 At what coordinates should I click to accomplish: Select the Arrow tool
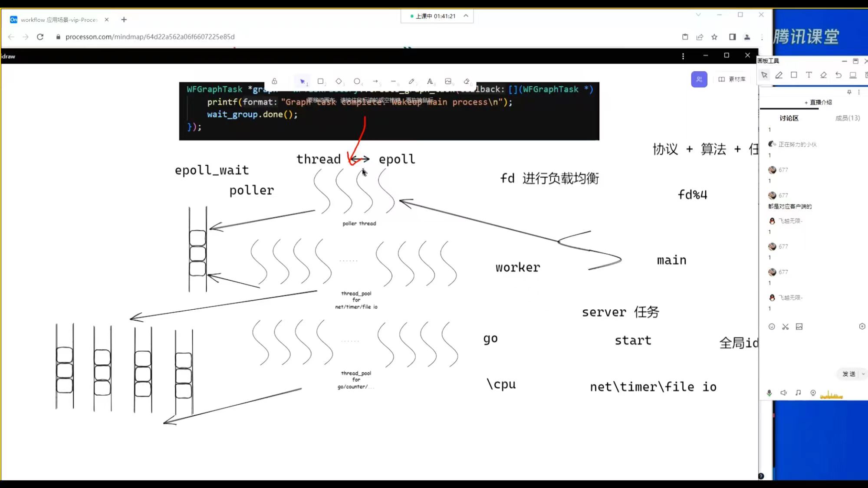click(x=375, y=81)
